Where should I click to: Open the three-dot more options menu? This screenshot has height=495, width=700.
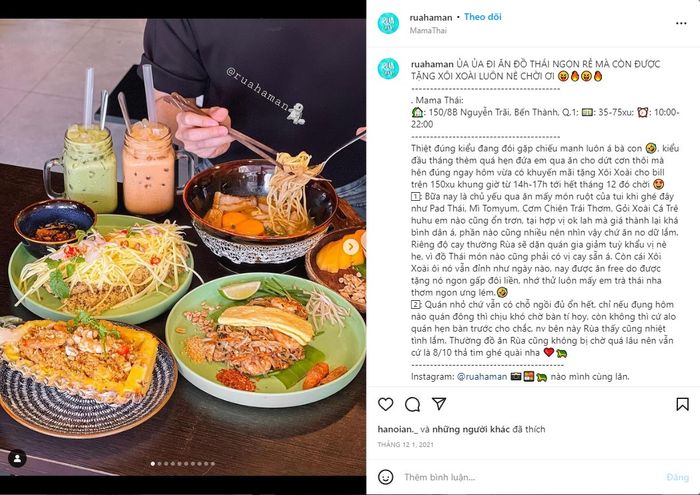pos(681,23)
